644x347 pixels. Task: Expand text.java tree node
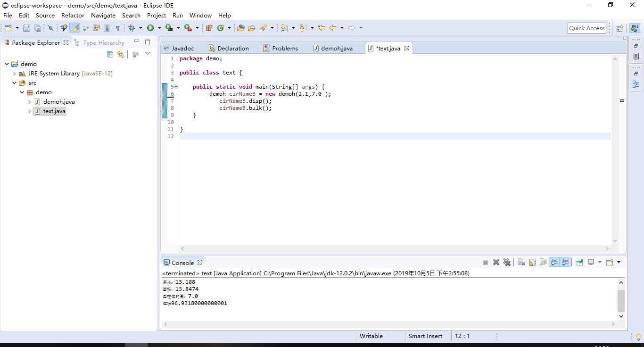pyautogui.click(x=29, y=111)
